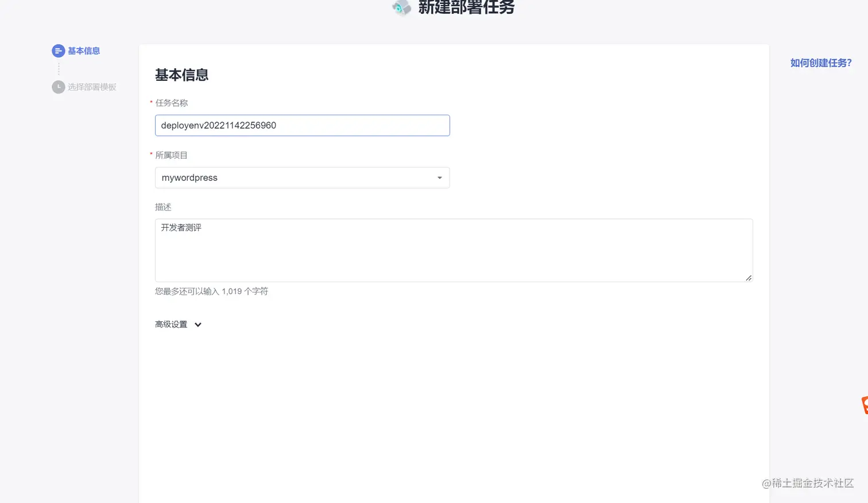Focus the 任务名称 input field
The image size is (868, 503).
[x=303, y=126]
